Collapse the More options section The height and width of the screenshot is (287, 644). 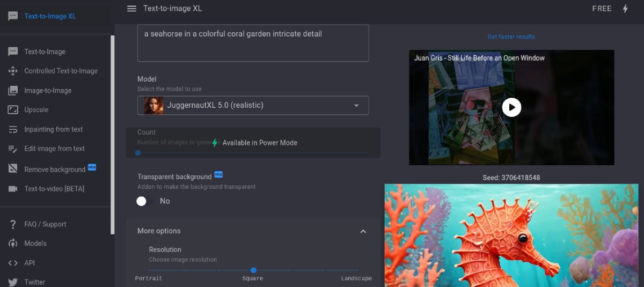363,231
